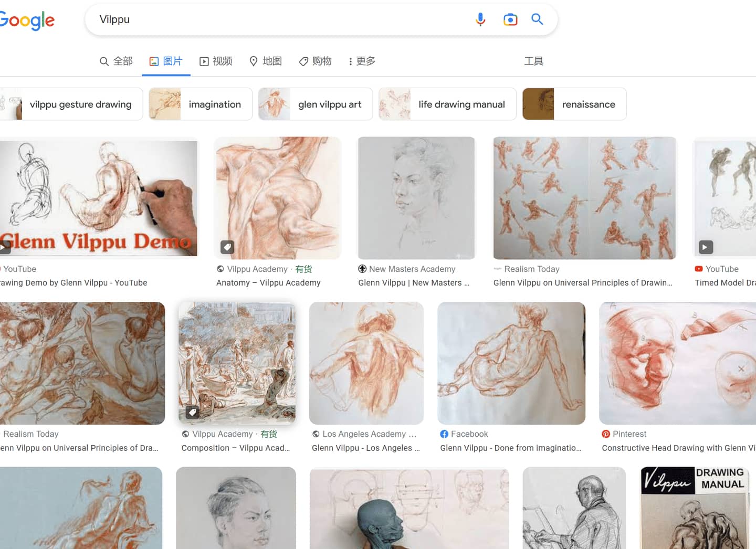
Task: Open 'Glenn Vilppu | New Masters' result link
Action: [x=414, y=282]
